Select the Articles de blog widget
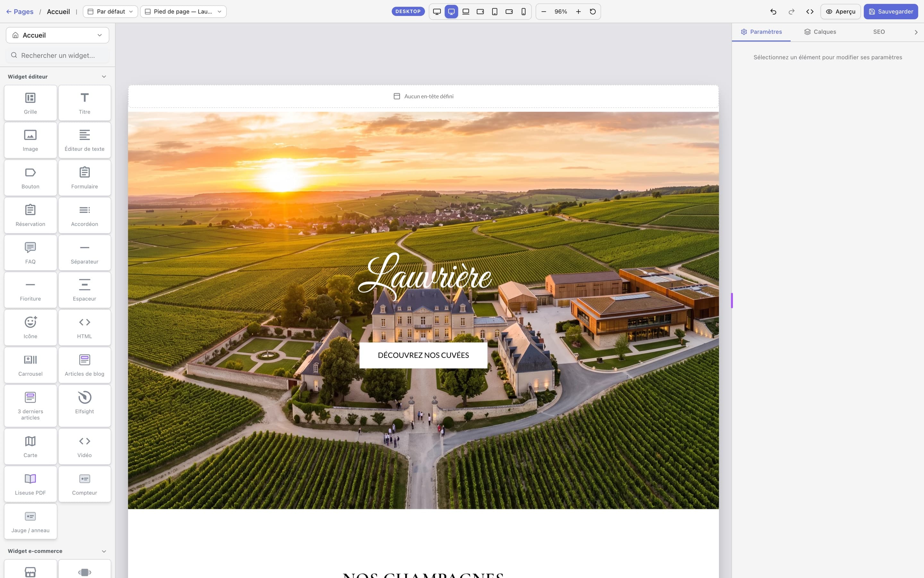The width and height of the screenshot is (924, 578). (x=84, y=365)
